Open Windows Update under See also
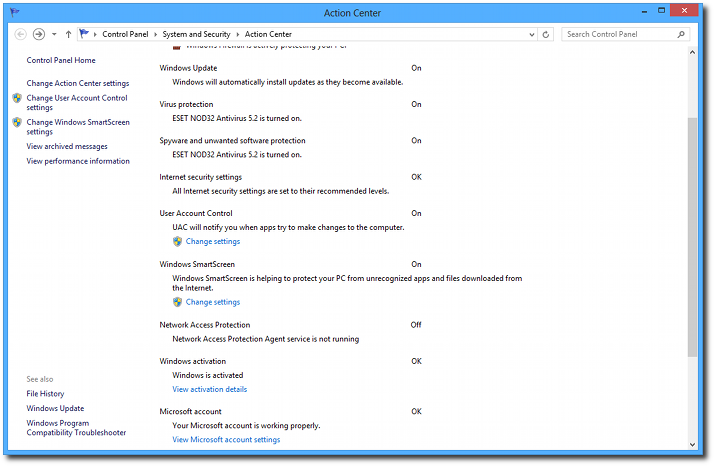 pos(55,408)
